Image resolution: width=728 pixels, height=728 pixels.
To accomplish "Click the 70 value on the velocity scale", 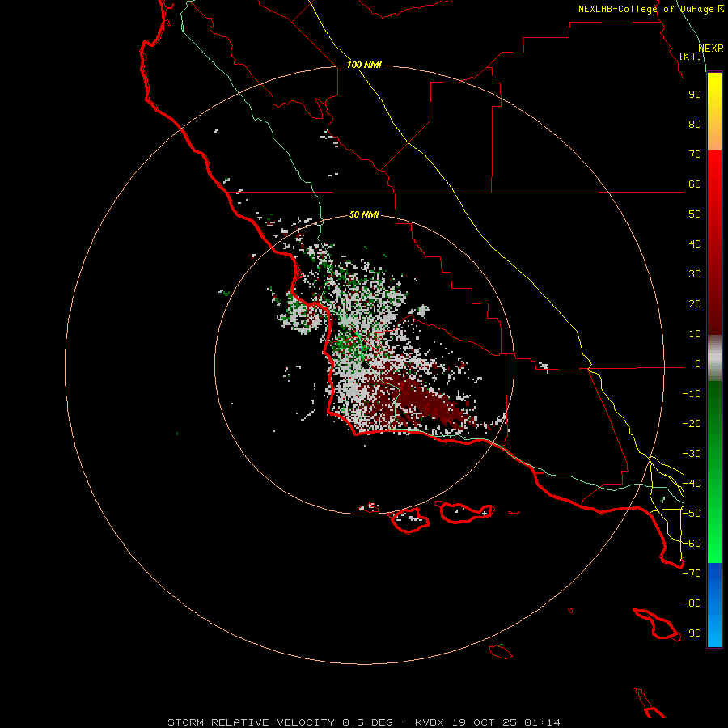I will tap(695, 154).
